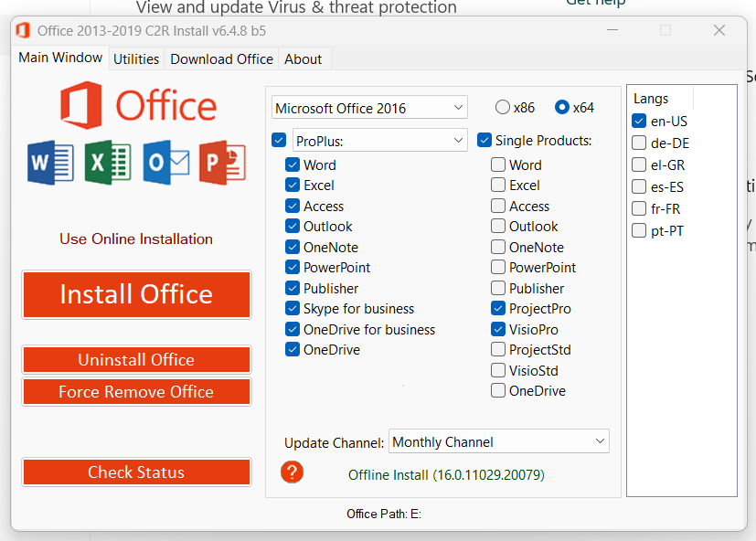Close the Office C2R Install window
Screen dimensions: 756x541
point(719,30)
